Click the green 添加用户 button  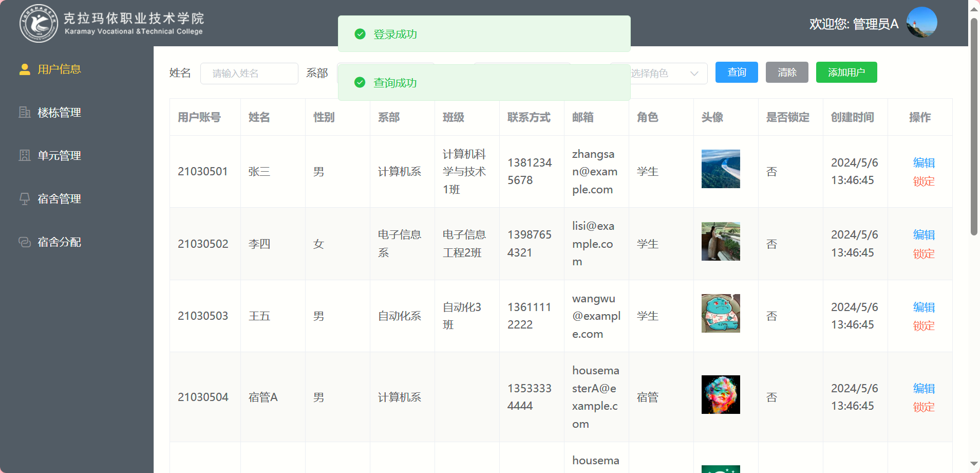click(846, 72)
